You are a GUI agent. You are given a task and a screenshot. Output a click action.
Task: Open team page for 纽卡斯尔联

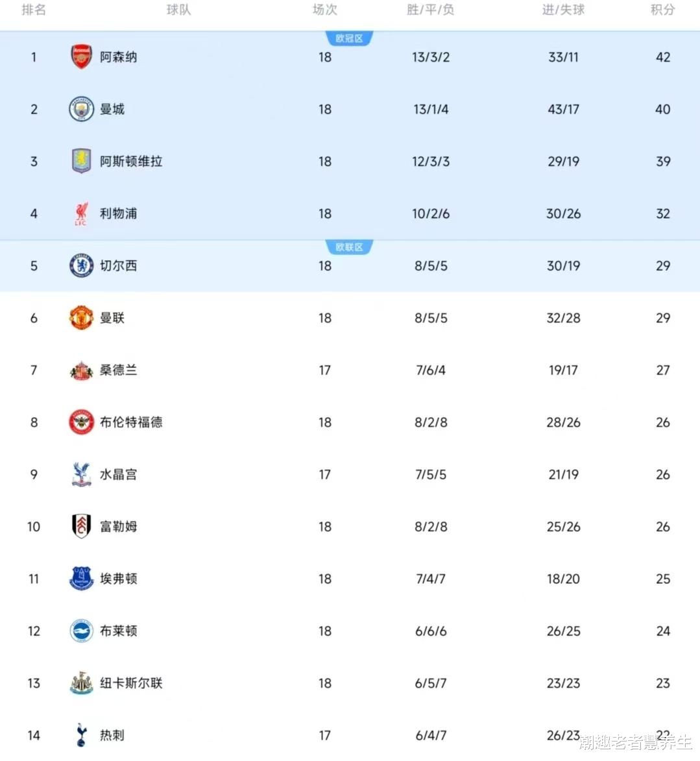coord(131,683)
